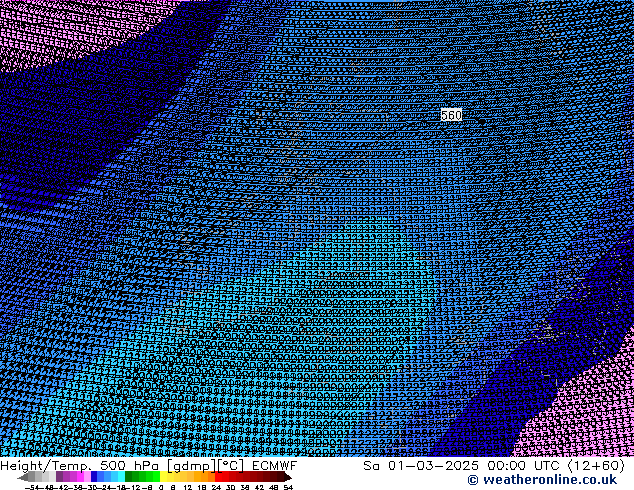
Task: Click the 'Height/Temp. 500 hPa' title text
Action: coord(79,465)
